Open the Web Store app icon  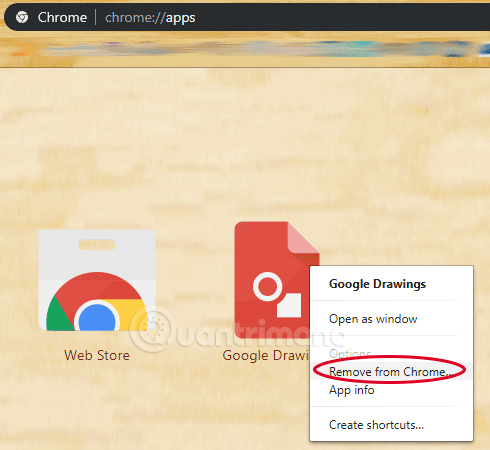click(97, 280)
